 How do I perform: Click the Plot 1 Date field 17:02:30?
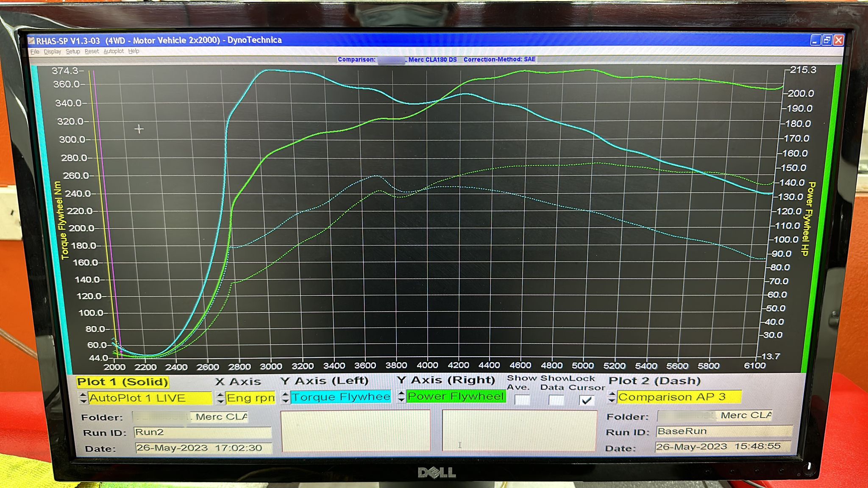203,448
